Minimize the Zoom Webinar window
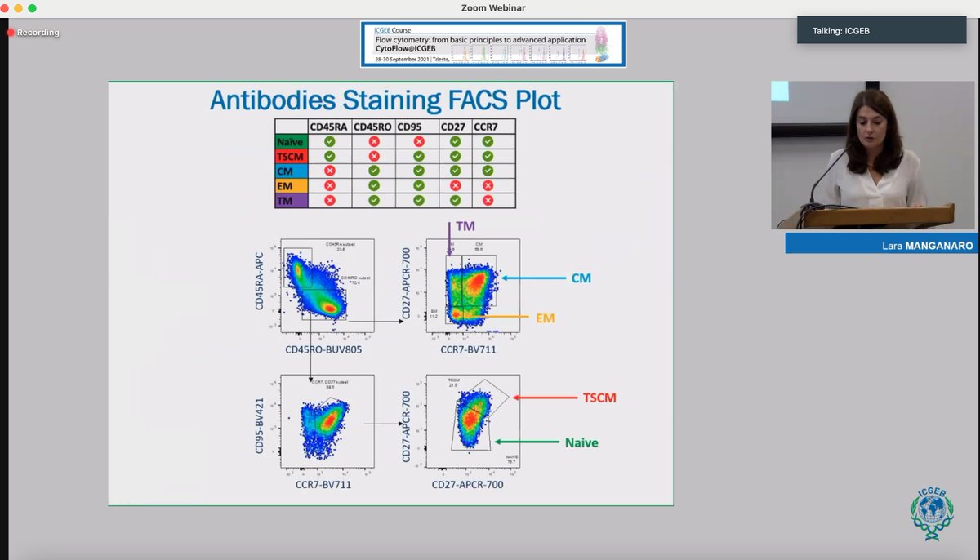 (20, 7)
